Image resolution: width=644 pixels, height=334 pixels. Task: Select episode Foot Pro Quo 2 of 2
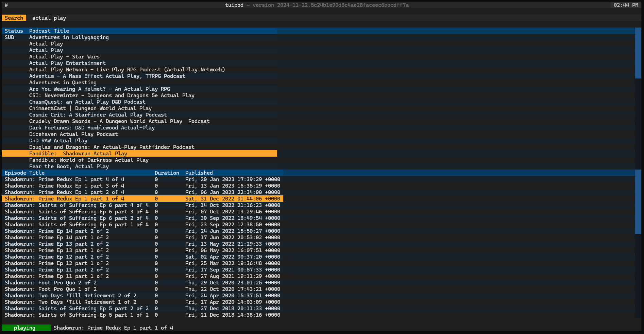142,283
